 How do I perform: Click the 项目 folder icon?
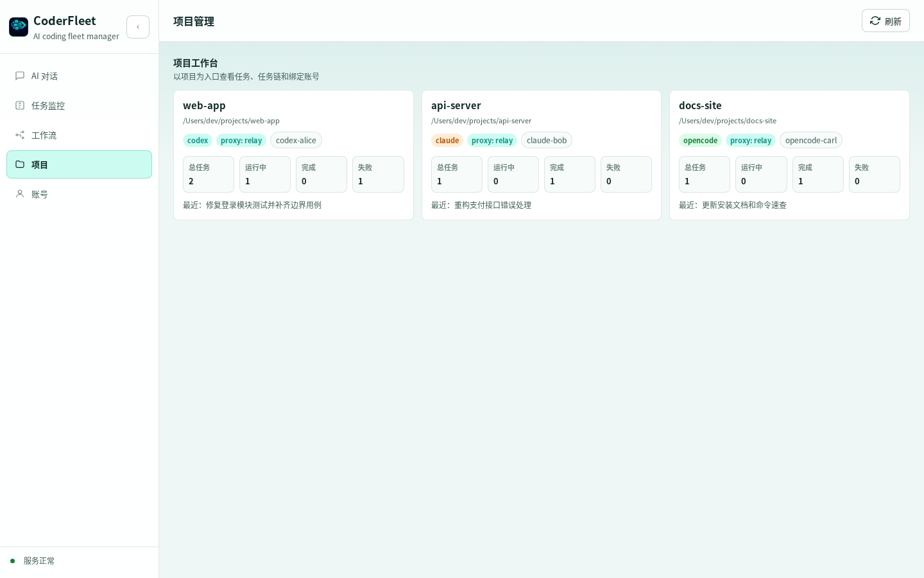(x=20, y=164)
